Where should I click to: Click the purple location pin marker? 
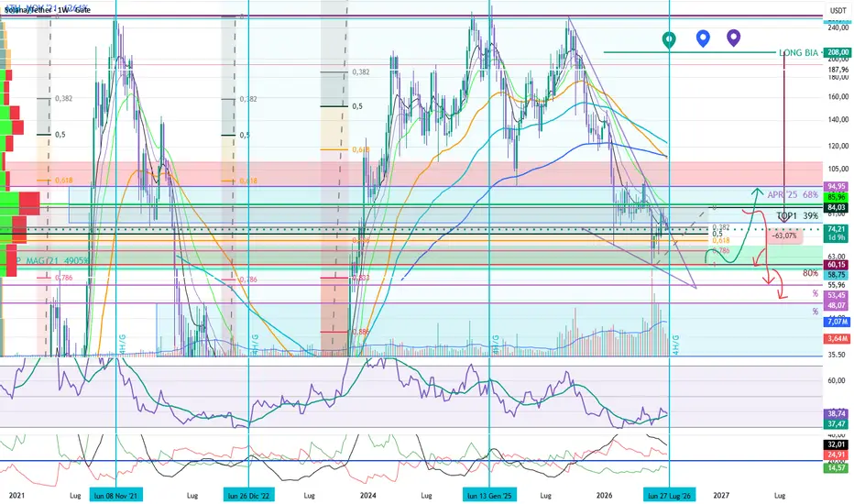pos(734,38)
